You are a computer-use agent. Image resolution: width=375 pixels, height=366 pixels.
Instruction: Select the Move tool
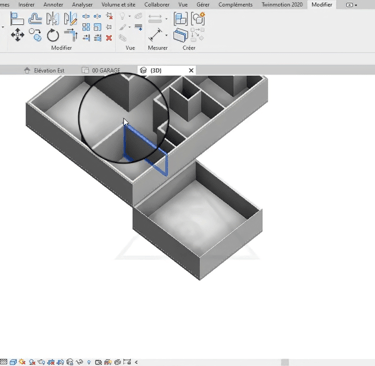pos(17,35)
